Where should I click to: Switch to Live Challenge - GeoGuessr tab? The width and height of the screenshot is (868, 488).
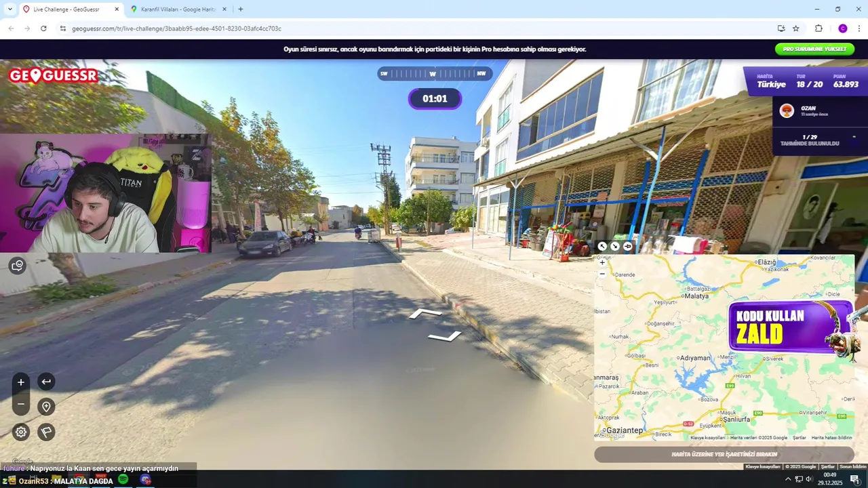[x=71, y=9]
